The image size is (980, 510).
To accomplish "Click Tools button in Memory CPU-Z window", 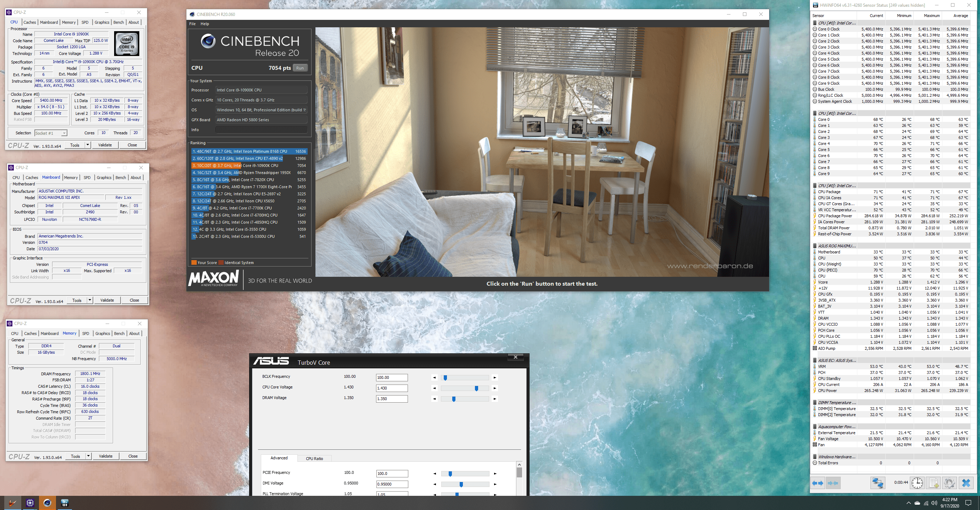I will 75,456.
